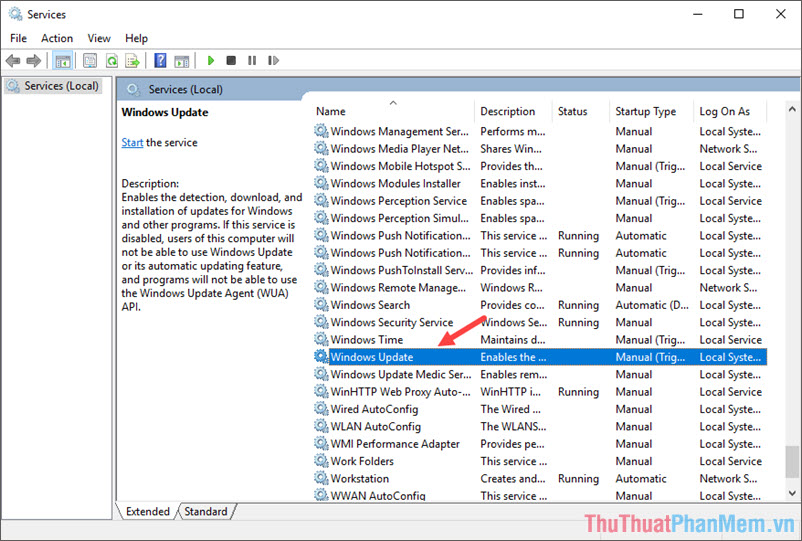This screenshot has width=802, height=541.
Task: Toggle Show/Hide Console Tree toolbar icon
Action: point(63,61)
